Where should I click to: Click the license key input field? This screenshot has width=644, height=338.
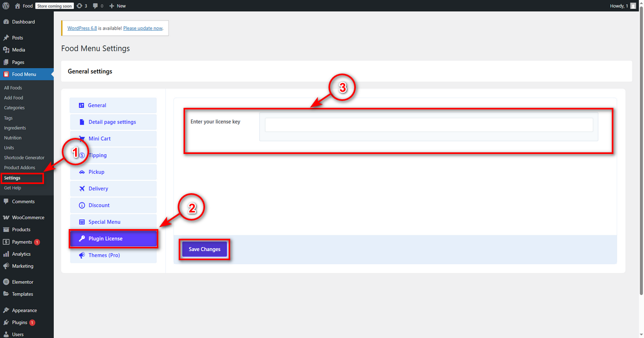429,124
